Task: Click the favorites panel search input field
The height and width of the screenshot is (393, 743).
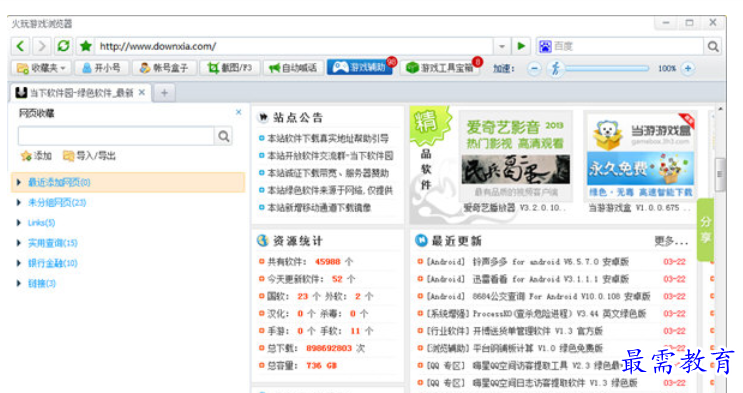Action: coord(116,137)
